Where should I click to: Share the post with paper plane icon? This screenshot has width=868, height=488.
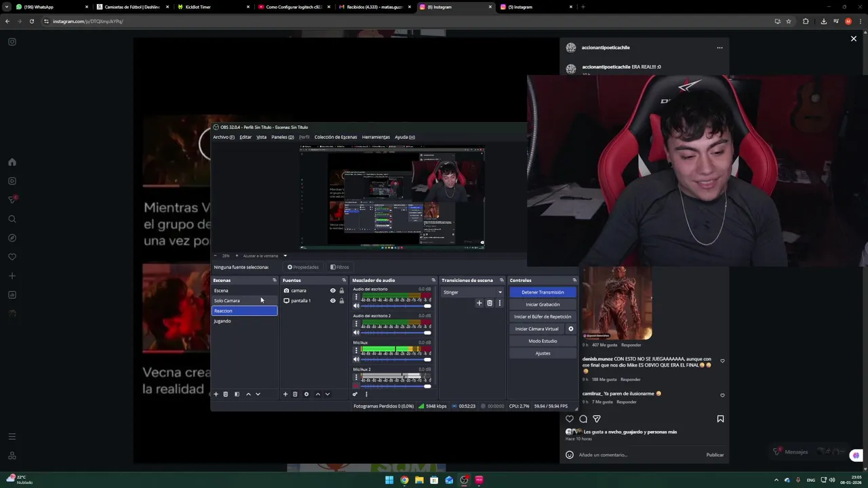[x=597, y=419]
